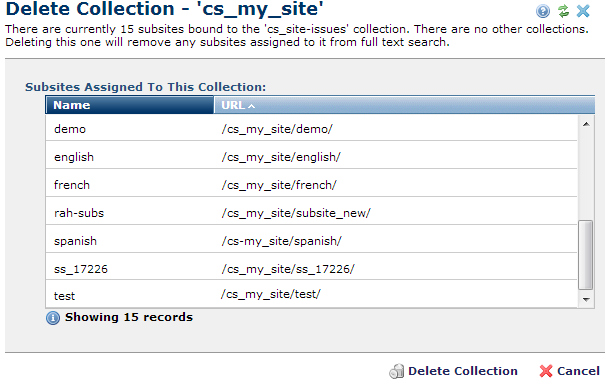Screen dimensions: 607x388
Task: Click the red X Cancel icon
Action: click(x=546, y=371)
